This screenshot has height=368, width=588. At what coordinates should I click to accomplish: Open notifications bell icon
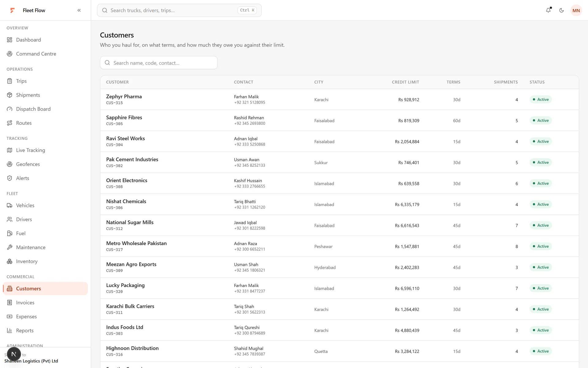pyautogui.click(x=548, y=10)
